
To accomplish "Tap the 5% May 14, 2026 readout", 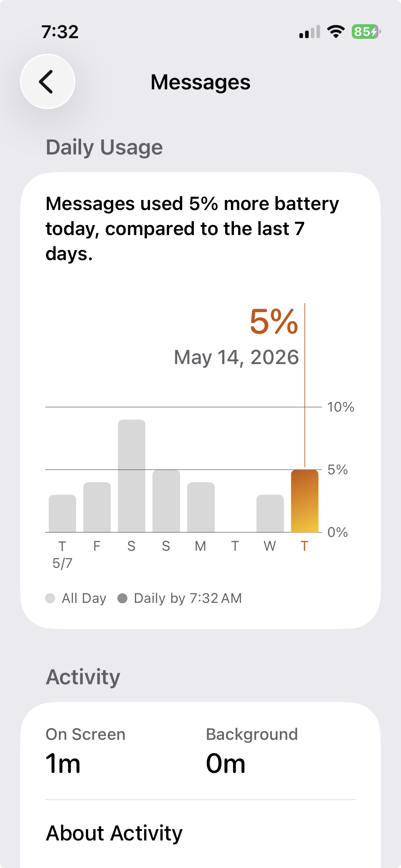I will point(236,337).
